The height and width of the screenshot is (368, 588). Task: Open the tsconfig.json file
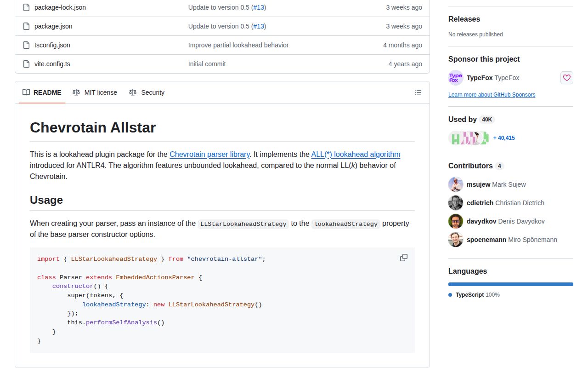click(x=52, y=45)
